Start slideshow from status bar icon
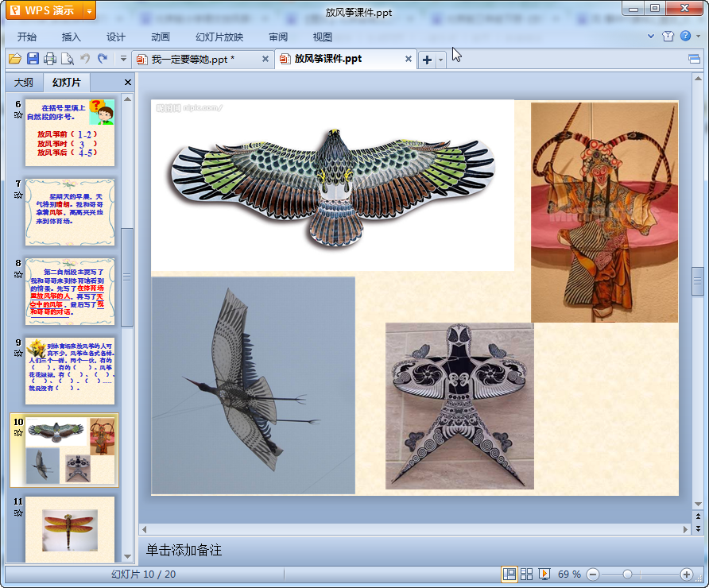The image size is (709, 588). tap(544, 574)
